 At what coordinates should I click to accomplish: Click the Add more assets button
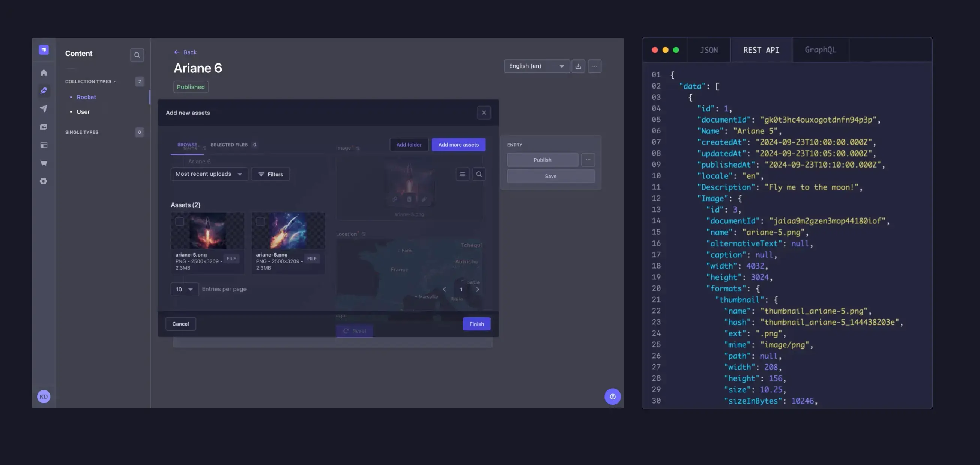[x=458, y=145]
